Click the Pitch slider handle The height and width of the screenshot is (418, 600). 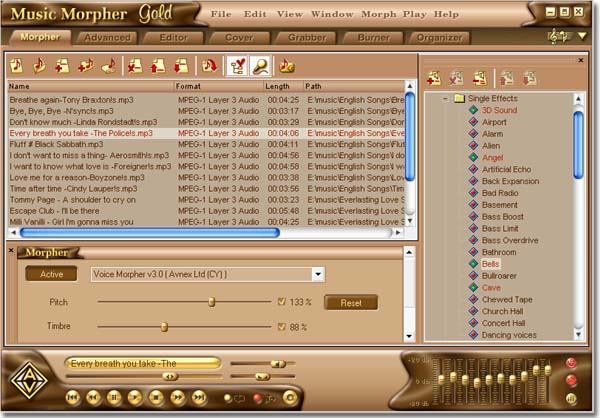[x=211, y=302]
